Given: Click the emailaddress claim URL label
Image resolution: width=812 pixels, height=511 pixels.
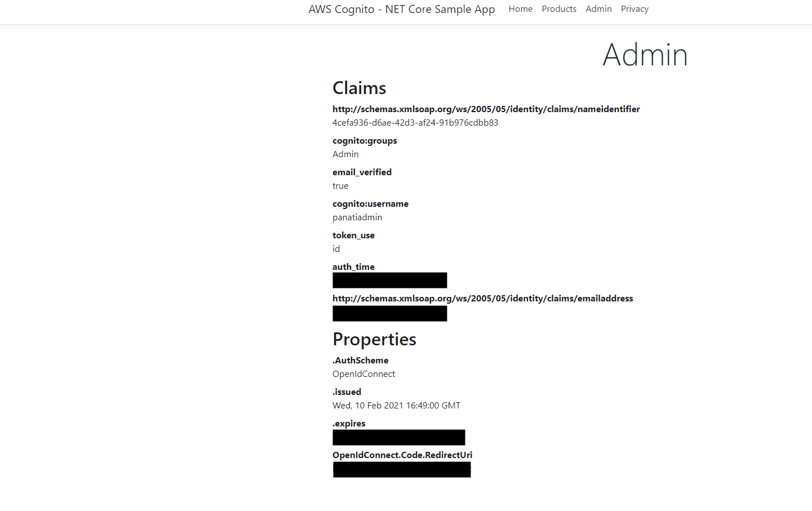Looking at the screenshot, I should pyautogui.click(x=483, y=298).
